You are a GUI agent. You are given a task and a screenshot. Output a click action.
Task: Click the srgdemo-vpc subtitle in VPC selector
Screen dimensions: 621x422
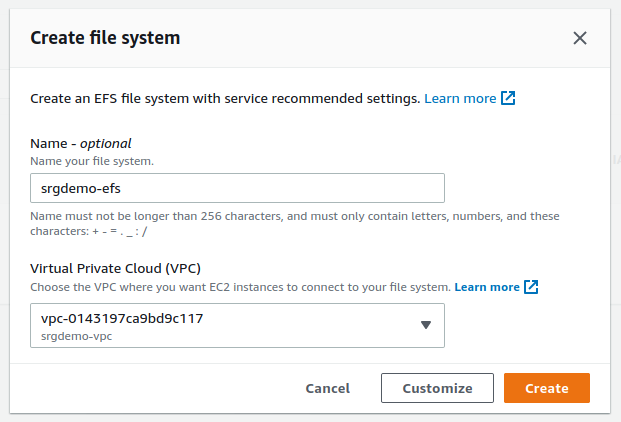point(75,335)
